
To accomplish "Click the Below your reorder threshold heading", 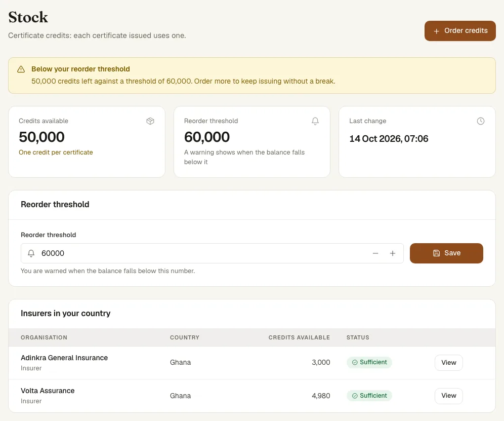I will tap(80, 69).
